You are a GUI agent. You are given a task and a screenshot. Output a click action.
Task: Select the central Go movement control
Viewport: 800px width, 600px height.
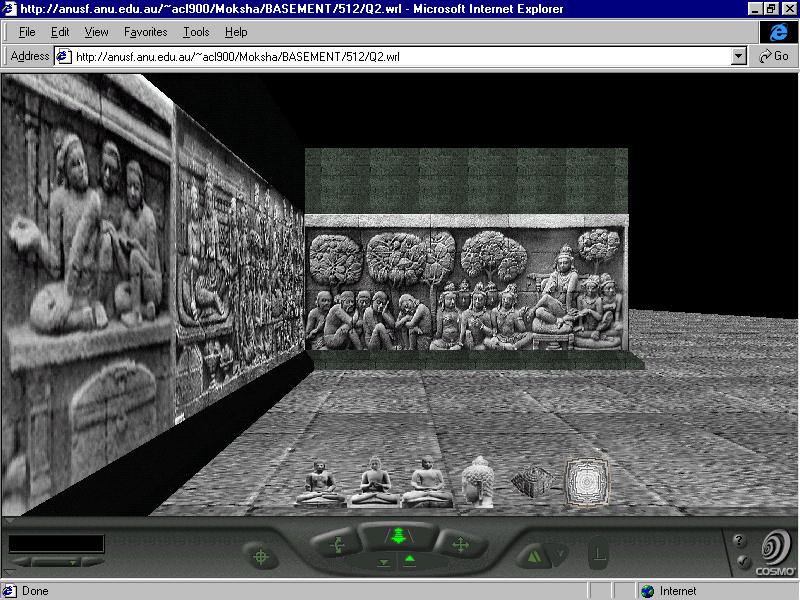tap(398, 536)
